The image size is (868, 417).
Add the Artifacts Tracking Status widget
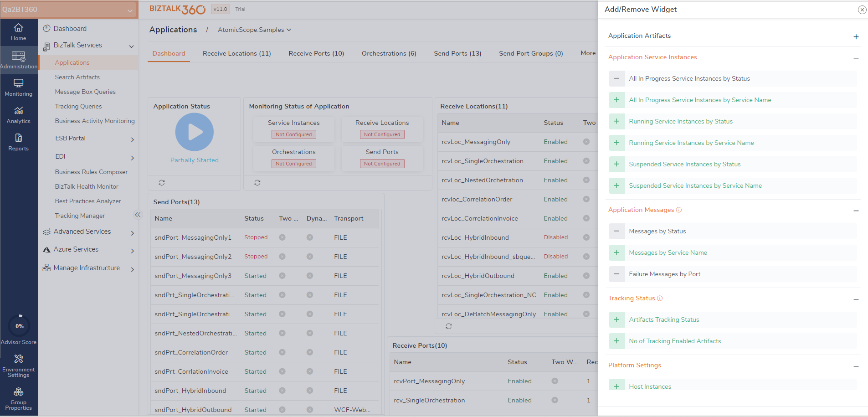pyautogui.click(x=616, y=319)
